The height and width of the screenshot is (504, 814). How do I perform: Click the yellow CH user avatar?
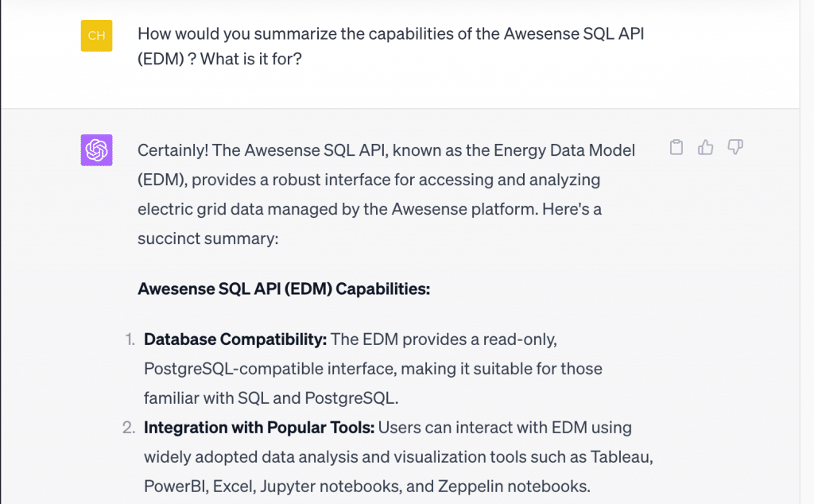pyautogui.click(x=96, y=36)
